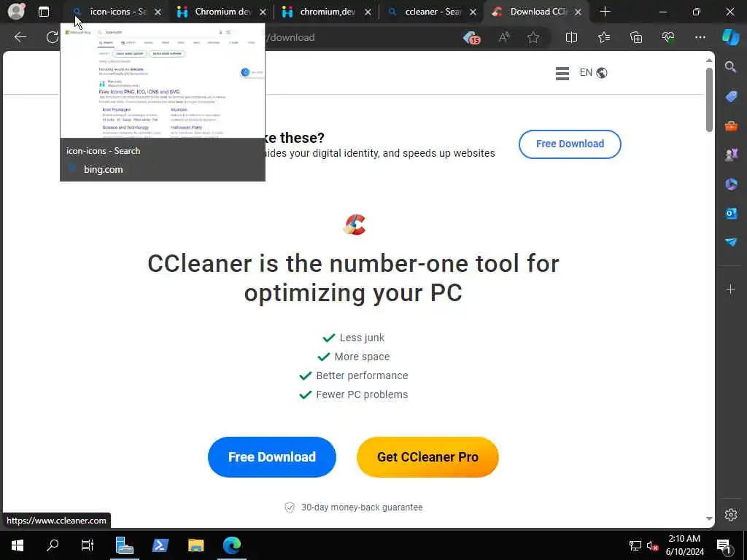The width and height of the screenshot is (747, 560).
Task: Close the icon-icons Search tab
Action: (x=158, y=12)
